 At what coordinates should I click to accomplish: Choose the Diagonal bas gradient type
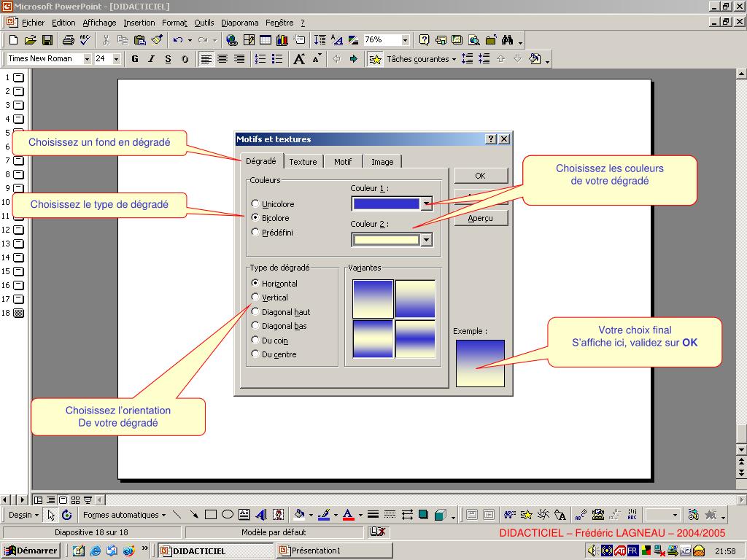coord(255,326)
